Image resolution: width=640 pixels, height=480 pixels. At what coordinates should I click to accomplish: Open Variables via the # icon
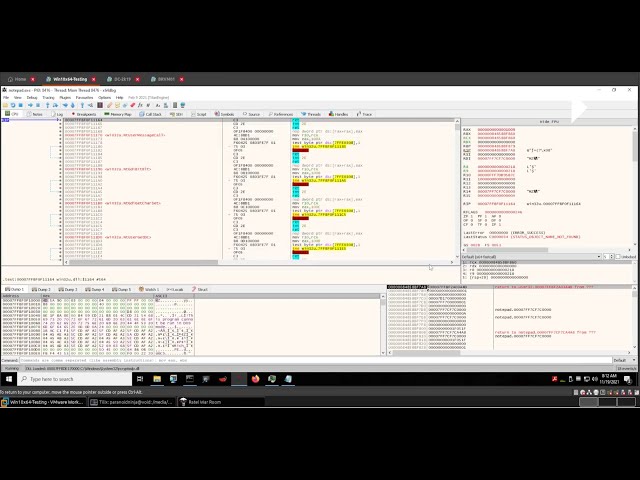coord(148,105)
